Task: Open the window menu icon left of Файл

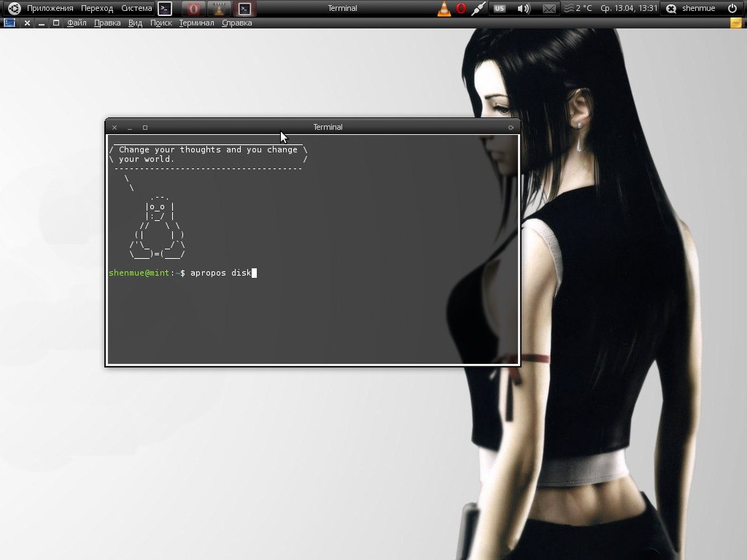Action: pos(9,23)
